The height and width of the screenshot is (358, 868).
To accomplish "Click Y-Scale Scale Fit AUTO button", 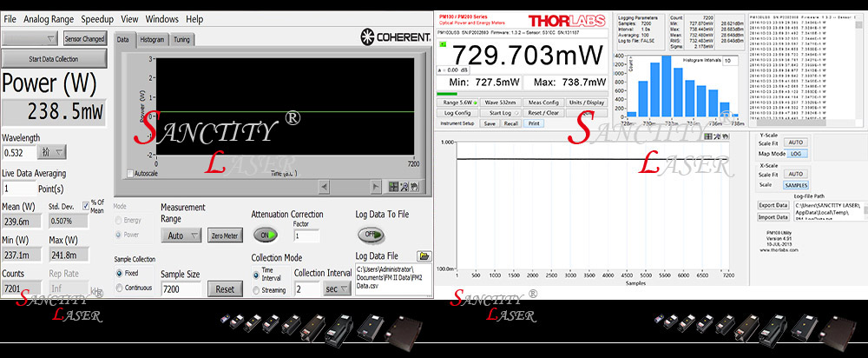I will point(795,143).
